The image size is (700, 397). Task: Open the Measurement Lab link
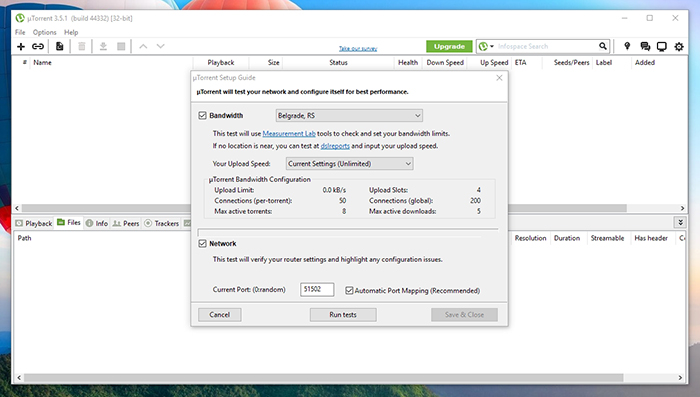click(x=289, y=134)
